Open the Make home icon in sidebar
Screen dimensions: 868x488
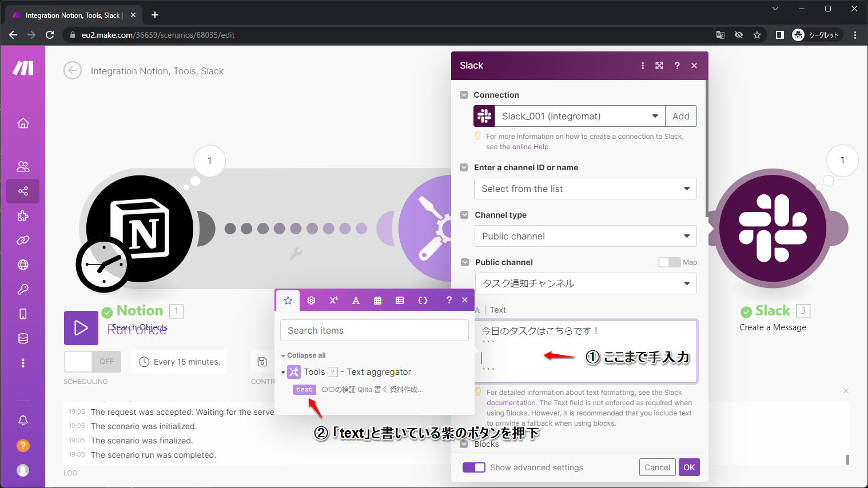[x=23, y=123]
